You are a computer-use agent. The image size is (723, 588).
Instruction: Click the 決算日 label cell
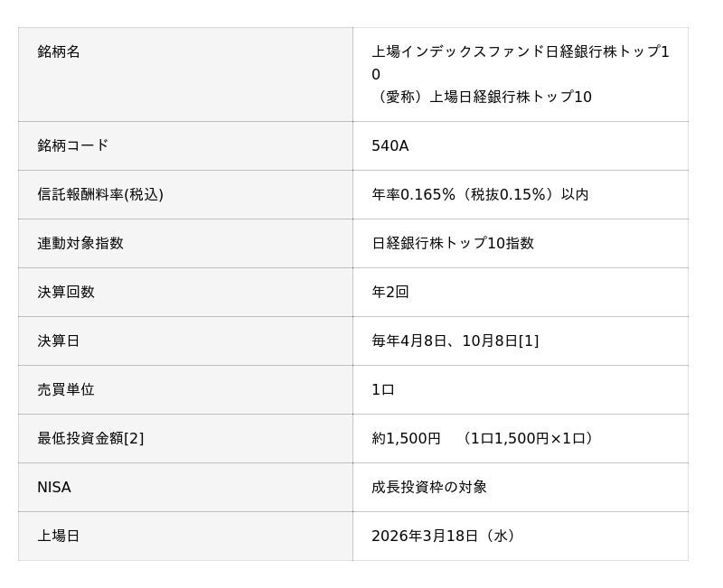coord(58,341)
